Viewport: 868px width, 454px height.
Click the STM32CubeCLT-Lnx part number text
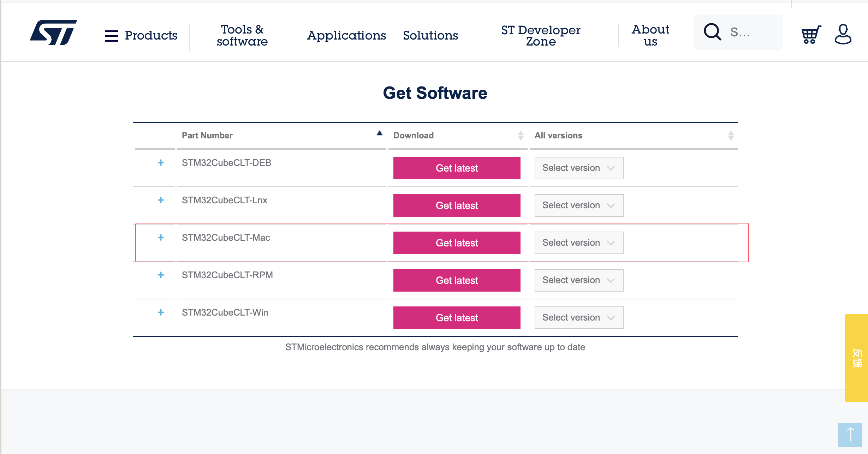[225, 200]
